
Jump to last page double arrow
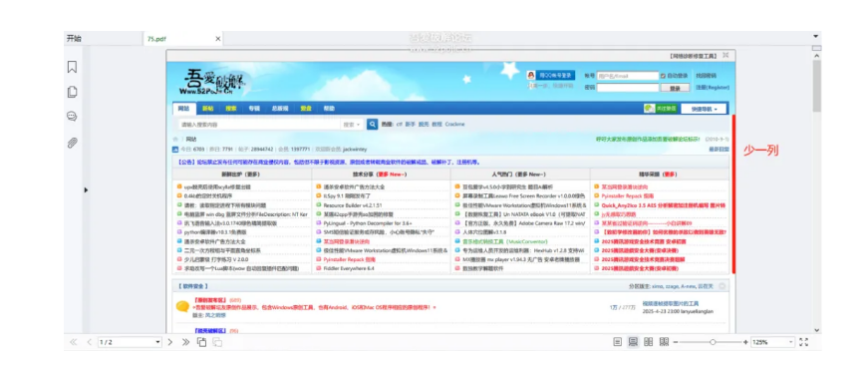(186, 342)
